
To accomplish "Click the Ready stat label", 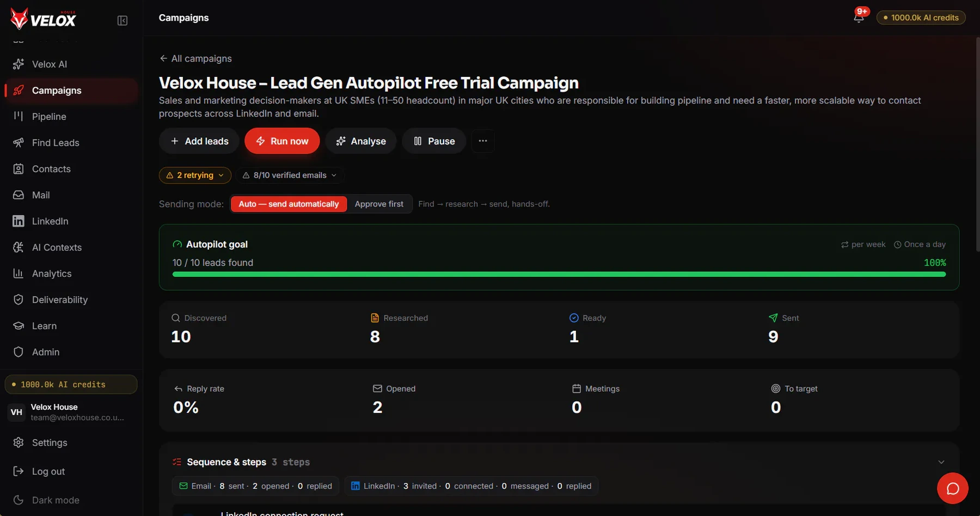I will tap(594, 318).
